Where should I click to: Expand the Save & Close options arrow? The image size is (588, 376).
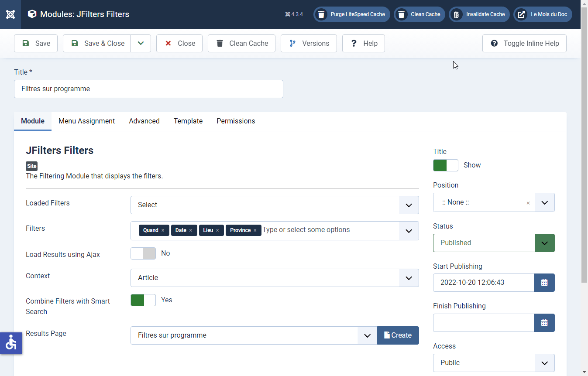click(x=141, y=44)
